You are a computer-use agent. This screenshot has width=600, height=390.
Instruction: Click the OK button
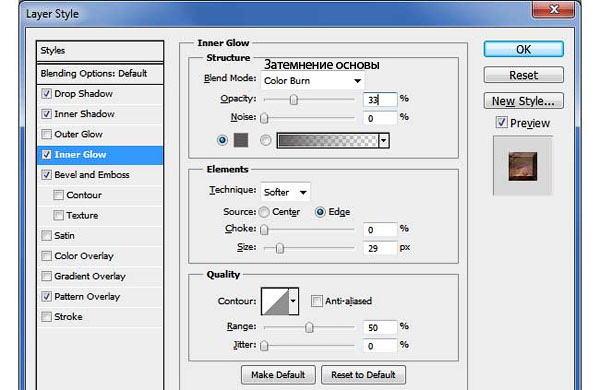coord(523,49)
